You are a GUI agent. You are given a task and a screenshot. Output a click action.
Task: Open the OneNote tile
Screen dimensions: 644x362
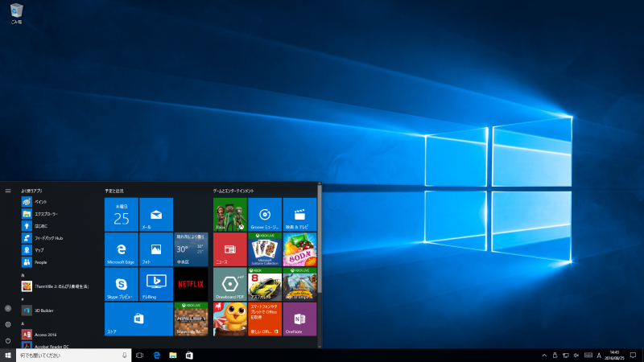click(299, 319)
